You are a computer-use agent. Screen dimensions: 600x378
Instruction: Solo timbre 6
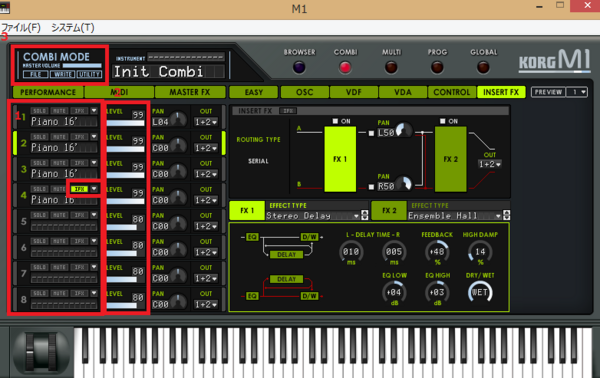click(x=39, y=241)
